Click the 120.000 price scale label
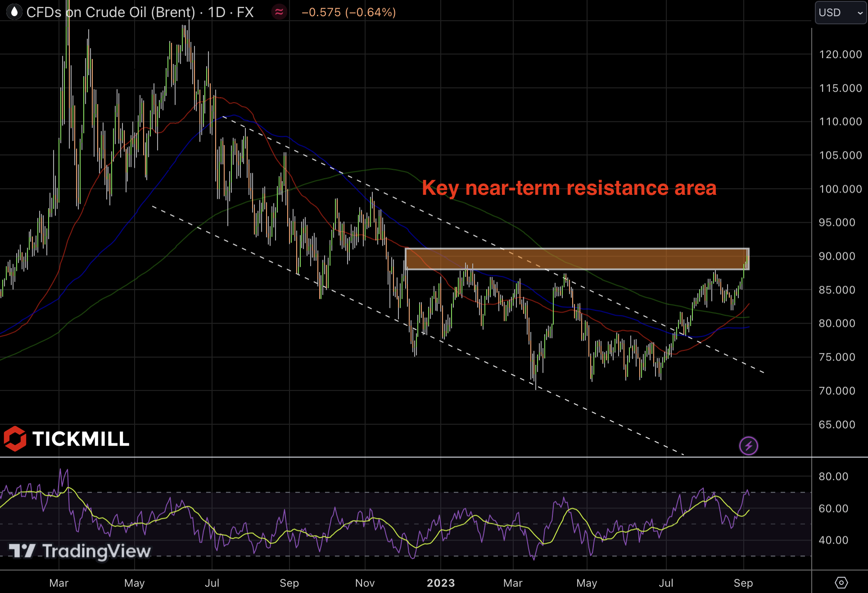The width and height of the screenshot is (868, 593). click(x=840, y=54)
